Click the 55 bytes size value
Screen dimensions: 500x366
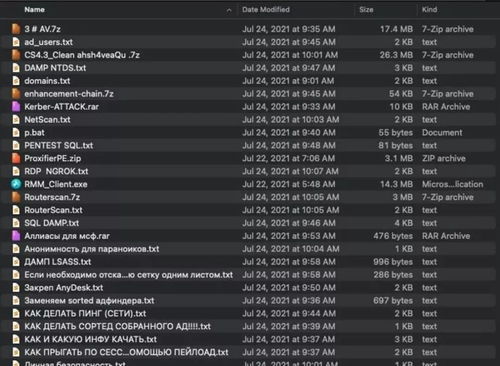[x=395, y=133]
